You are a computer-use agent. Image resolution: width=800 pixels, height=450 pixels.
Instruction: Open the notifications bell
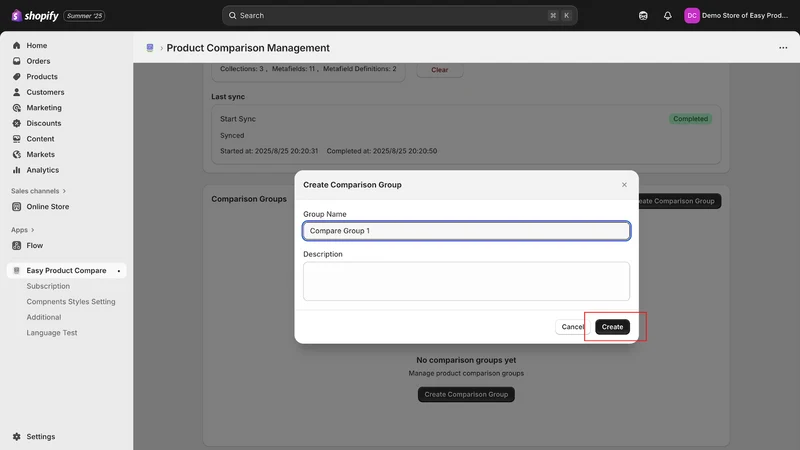667,16
